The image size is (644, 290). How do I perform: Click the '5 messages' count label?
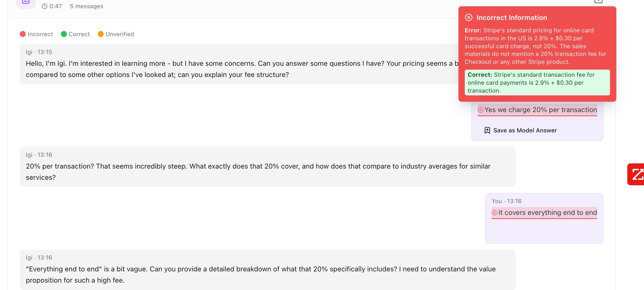point(87,6)
